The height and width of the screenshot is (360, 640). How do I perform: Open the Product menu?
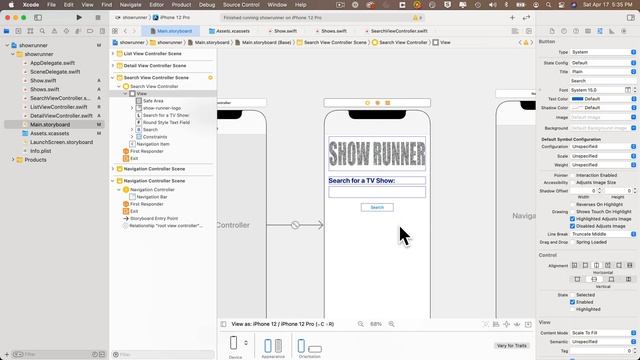pyautogui.click(x=181, y=5)
